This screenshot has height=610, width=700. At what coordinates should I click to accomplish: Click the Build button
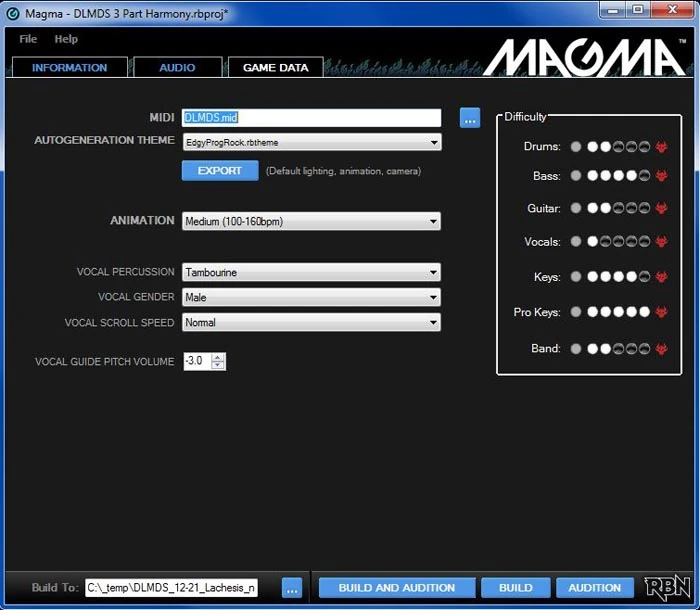pyautogui.click(x=516, y=588)
